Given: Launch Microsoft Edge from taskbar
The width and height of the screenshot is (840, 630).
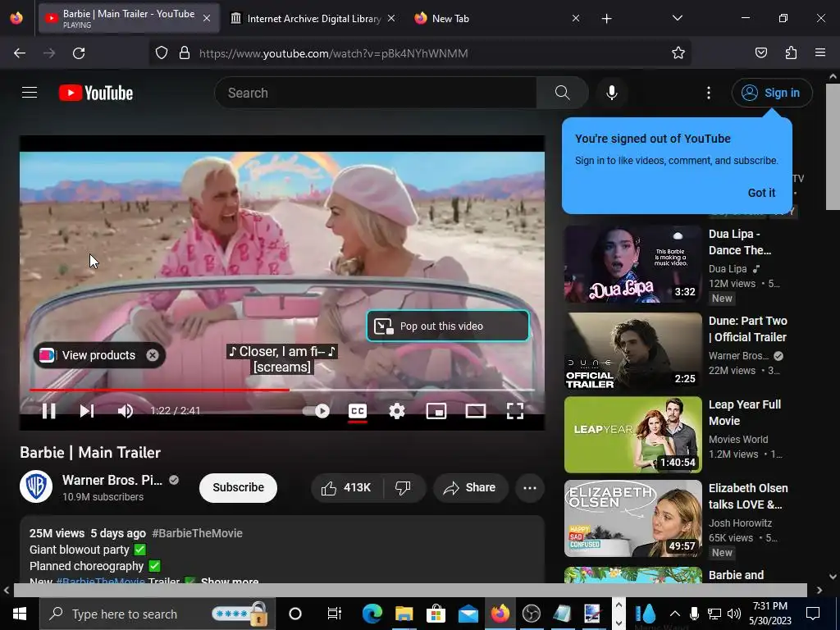Looking at the screenshot, I should click(372, 614).
